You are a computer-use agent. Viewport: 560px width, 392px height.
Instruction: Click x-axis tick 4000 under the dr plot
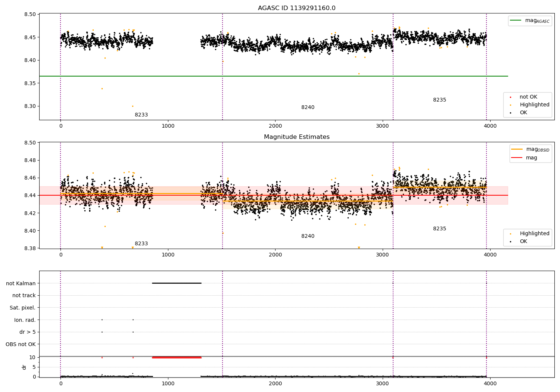click(490, 383)
